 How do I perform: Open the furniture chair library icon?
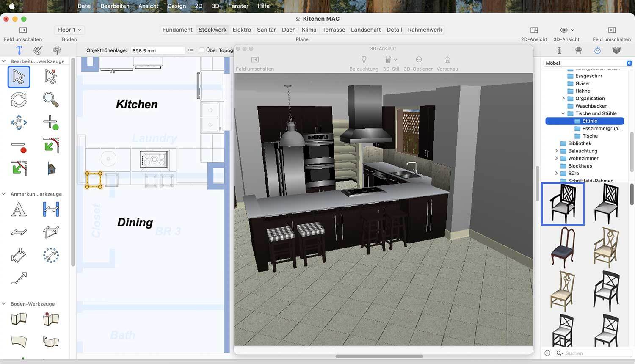(x=578, y=50)
